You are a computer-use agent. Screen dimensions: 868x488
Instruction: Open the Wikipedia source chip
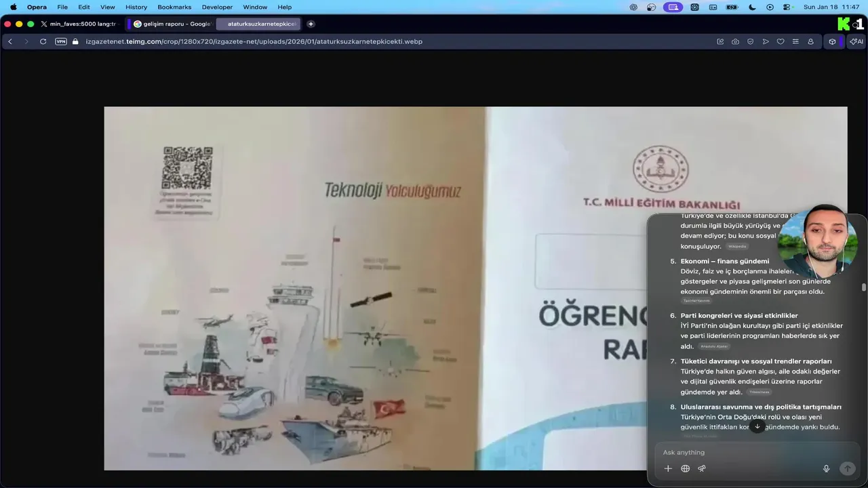737,247
